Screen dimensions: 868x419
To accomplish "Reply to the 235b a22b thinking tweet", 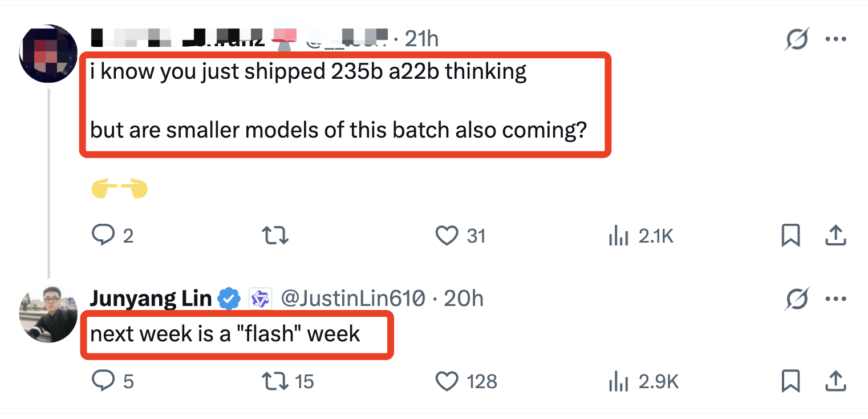I will pyautogui.click(x=105, y=235).
